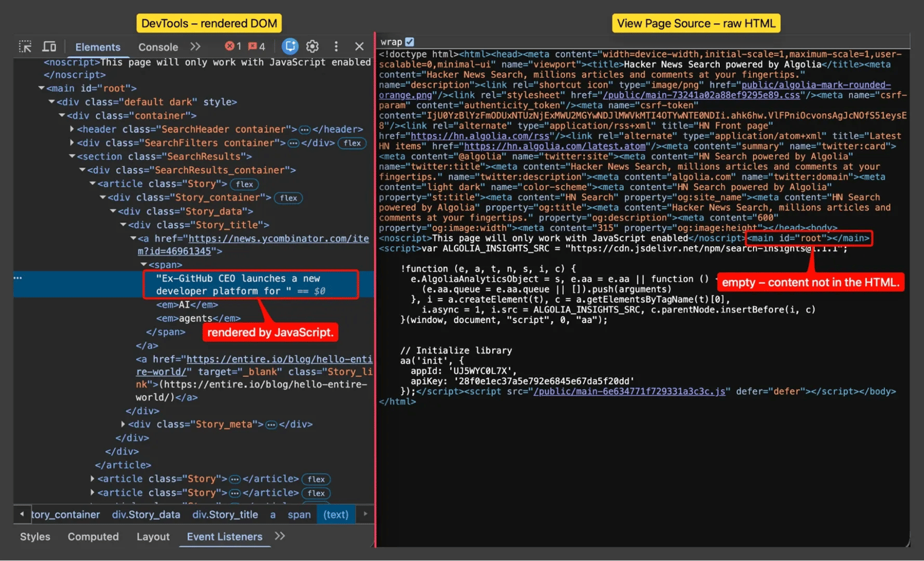Click flex badge on first article Story
Viewport: 924px width, 561px height.
point(244,184)
